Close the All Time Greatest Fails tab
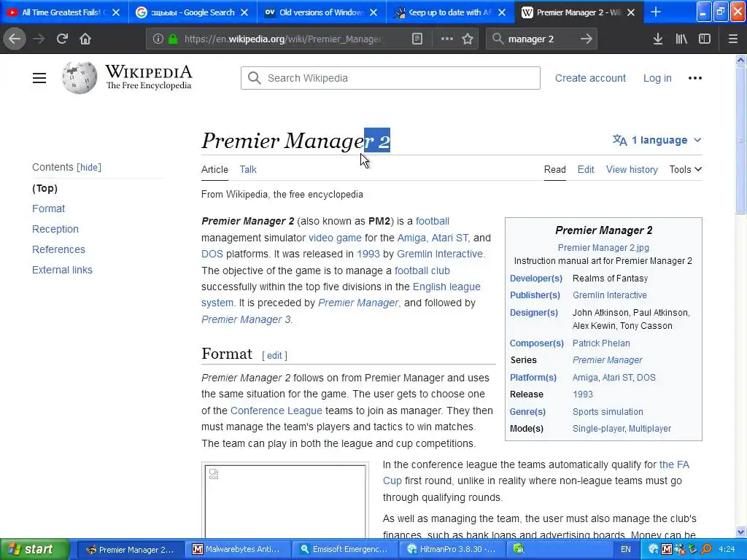 click(116, 12)
